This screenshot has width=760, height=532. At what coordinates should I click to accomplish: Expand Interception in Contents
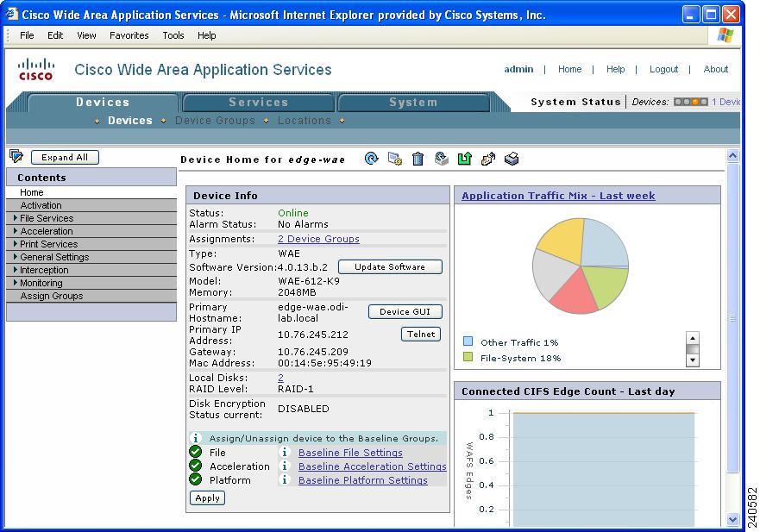[15, 270]
